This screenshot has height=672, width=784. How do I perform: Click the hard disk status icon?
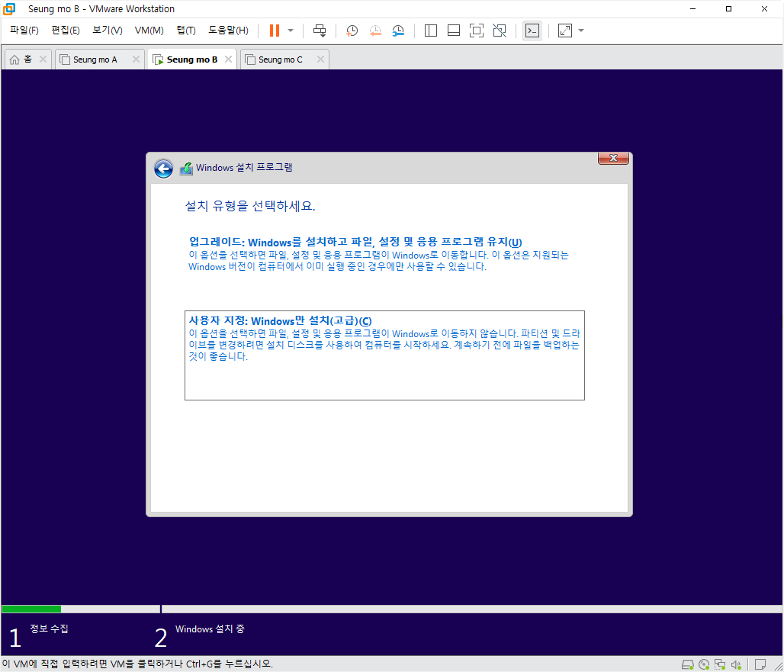(688, 664)
